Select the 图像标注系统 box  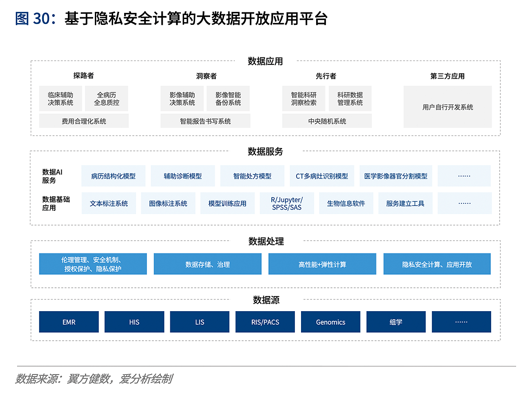click(x=168, y=203)
